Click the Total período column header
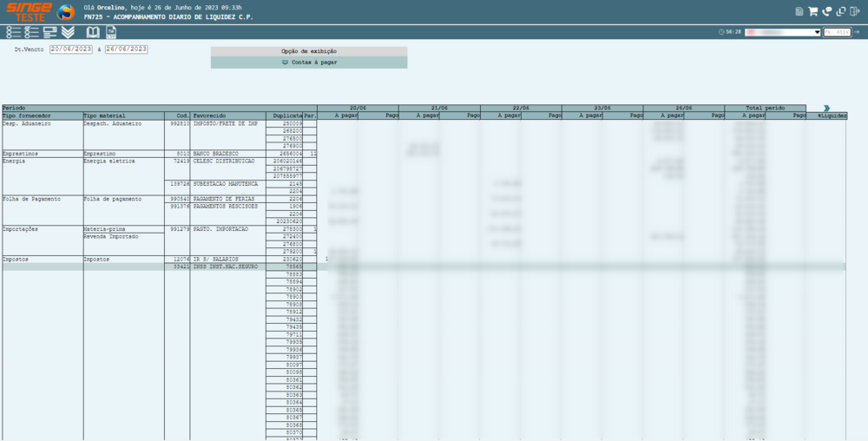Viewport: 868px width, 441px height. tap(765, 108)
